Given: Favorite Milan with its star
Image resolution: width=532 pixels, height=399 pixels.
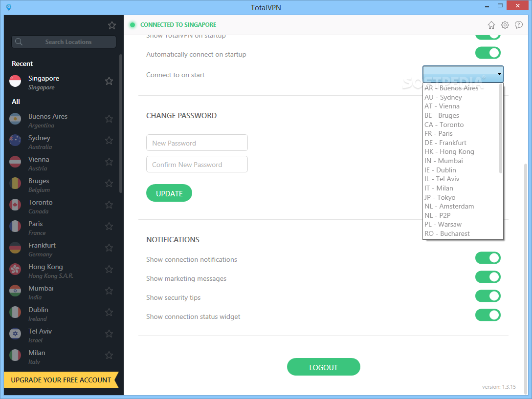Looking at the screenshot, I should 109,355.
